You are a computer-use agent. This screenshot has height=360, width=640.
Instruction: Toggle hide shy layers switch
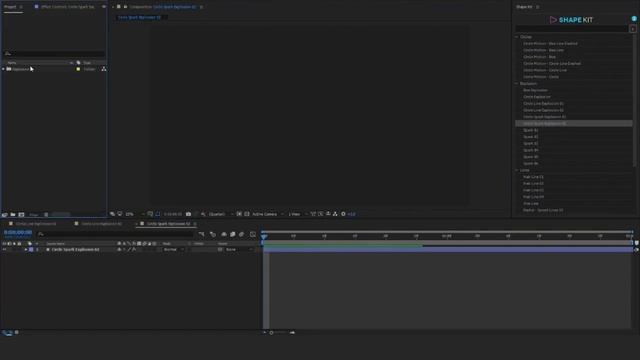click(224, 234)
